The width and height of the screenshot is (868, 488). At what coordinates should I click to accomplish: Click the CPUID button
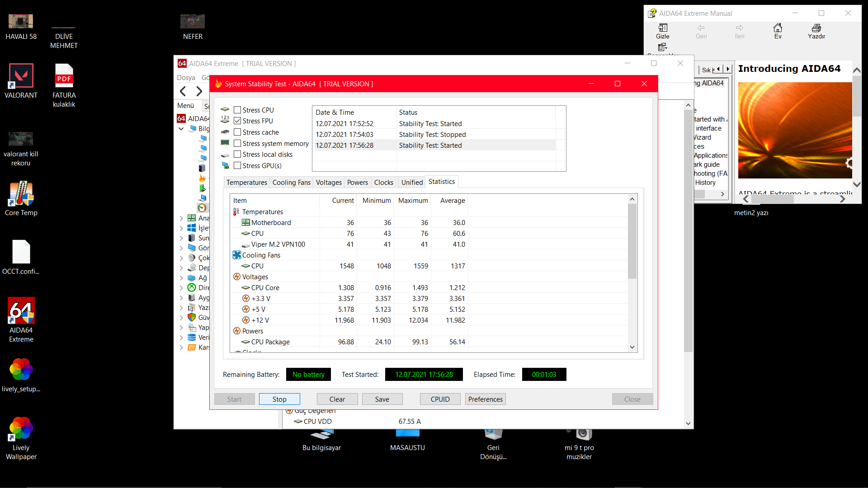tap(440, 399)
